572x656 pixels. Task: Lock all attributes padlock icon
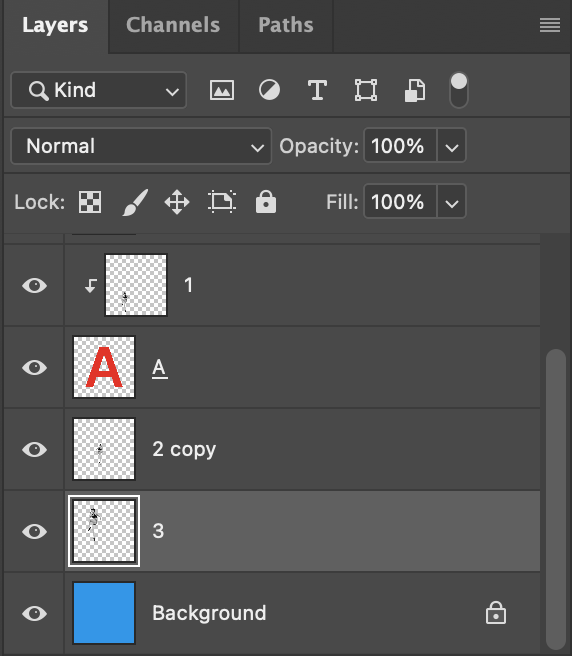[x=266, y=202]
